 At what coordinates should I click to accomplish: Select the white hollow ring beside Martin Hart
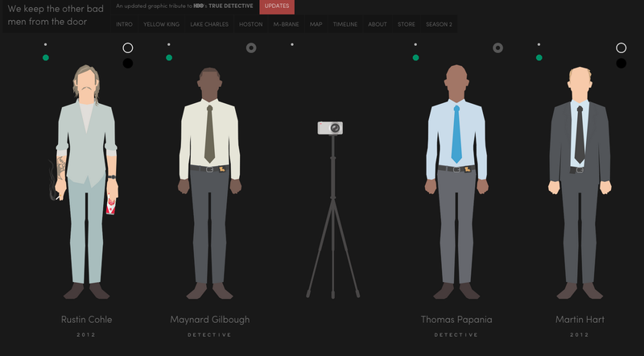621,48
